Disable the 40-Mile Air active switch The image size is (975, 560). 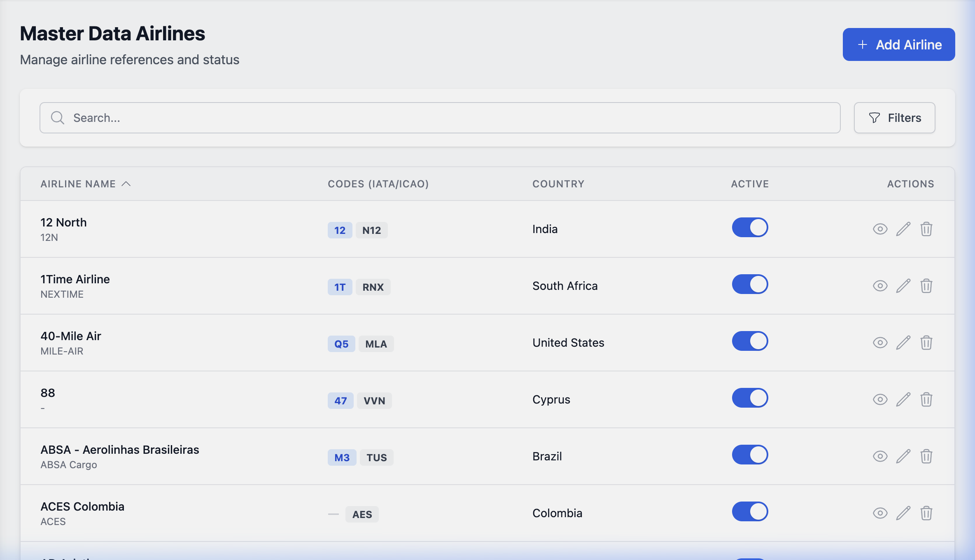click(750, 341)
